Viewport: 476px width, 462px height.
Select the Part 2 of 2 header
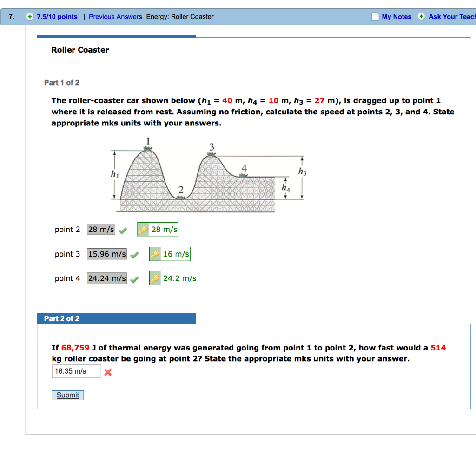tap(117, 319)
